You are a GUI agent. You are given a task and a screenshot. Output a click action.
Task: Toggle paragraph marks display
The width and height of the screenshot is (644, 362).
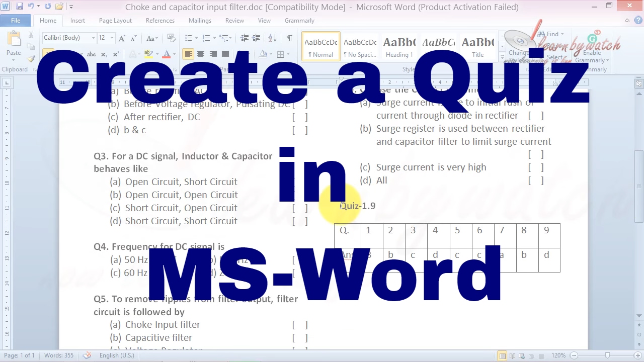tap(289, 38)
